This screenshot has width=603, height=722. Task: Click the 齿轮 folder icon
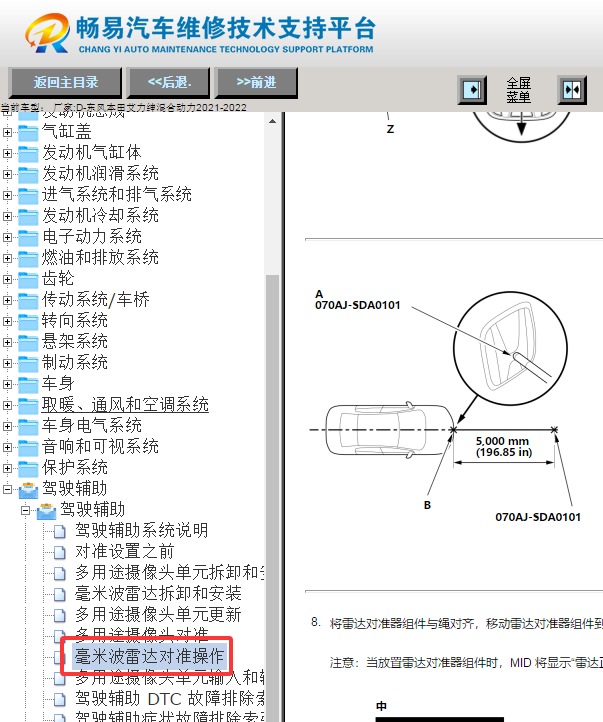(x=28, y=280)
